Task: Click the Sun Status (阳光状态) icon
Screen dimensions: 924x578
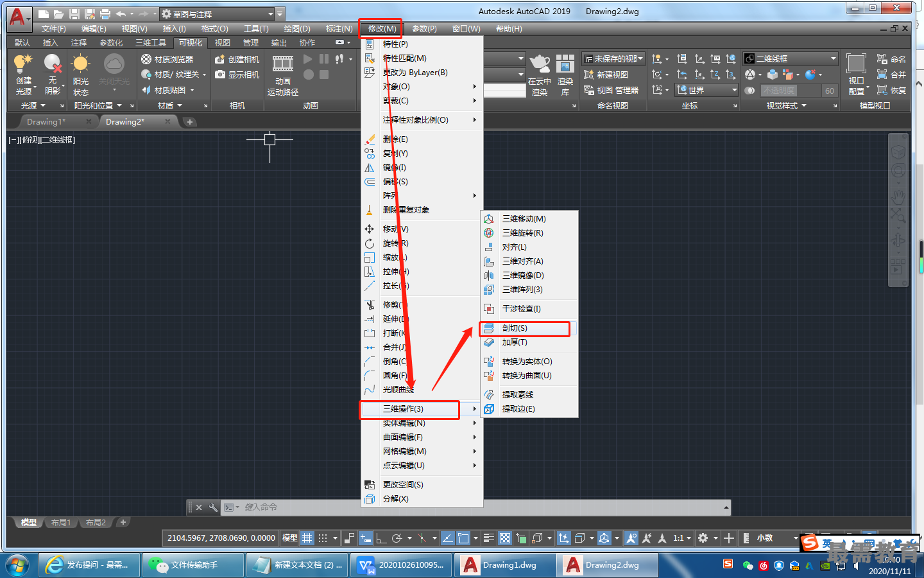Action: point(81,64)
